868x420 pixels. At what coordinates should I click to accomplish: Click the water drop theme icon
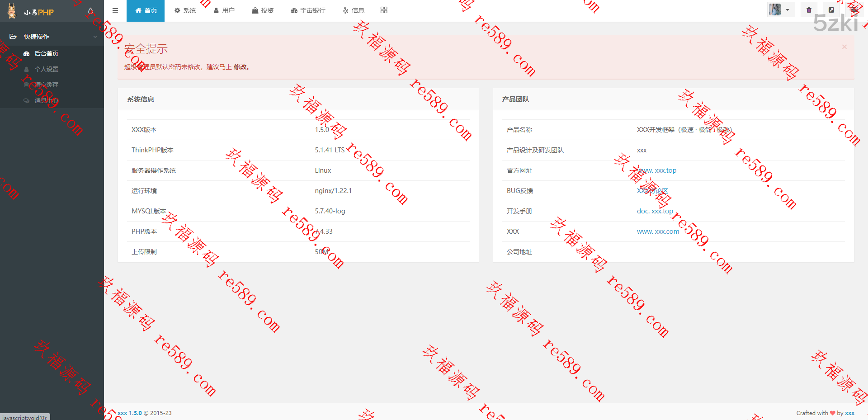point(90,11)
